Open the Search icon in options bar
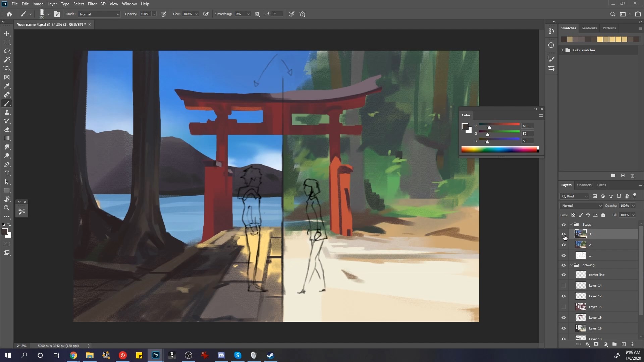The image size is (644, 362). pos(612,14)
